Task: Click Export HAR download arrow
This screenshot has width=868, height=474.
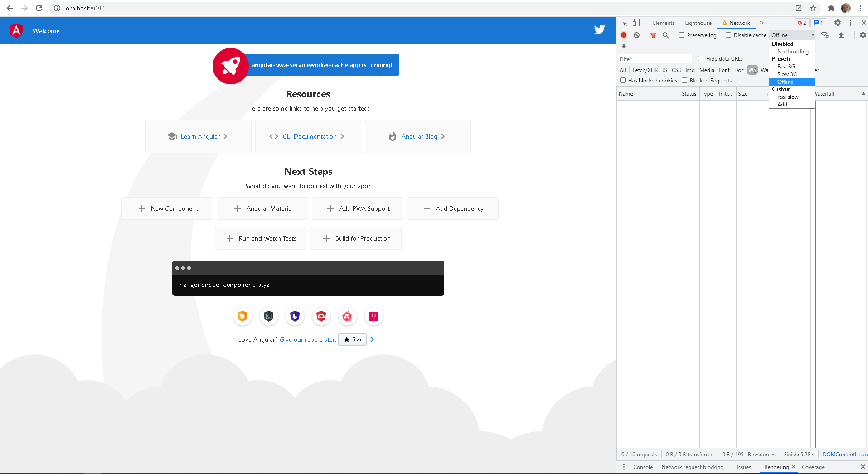Action: pos(624,47)
